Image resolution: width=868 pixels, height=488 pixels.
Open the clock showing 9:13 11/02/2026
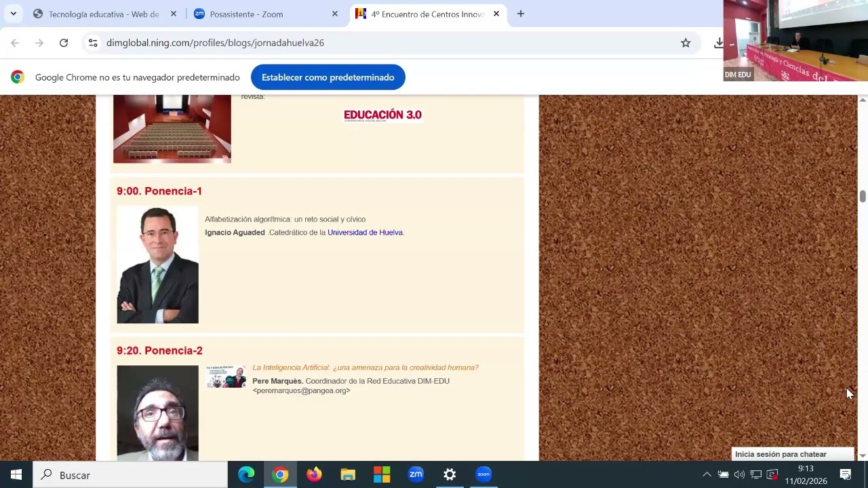tap(806, 474)
